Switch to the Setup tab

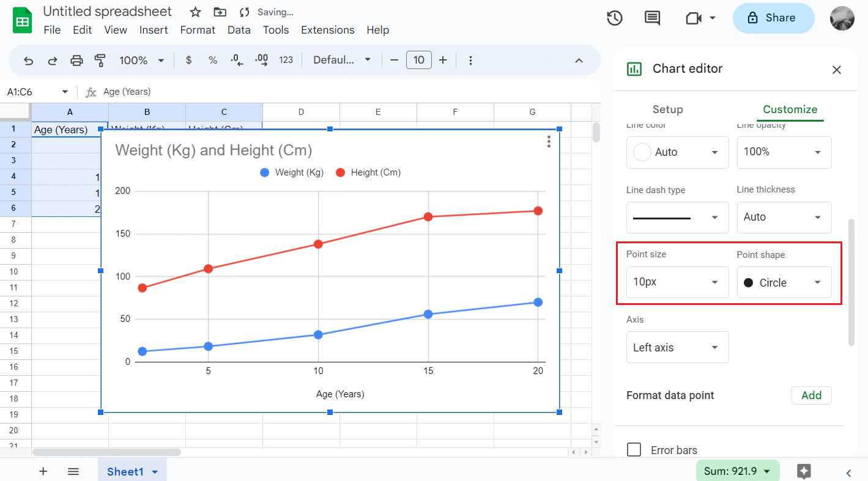667,109
